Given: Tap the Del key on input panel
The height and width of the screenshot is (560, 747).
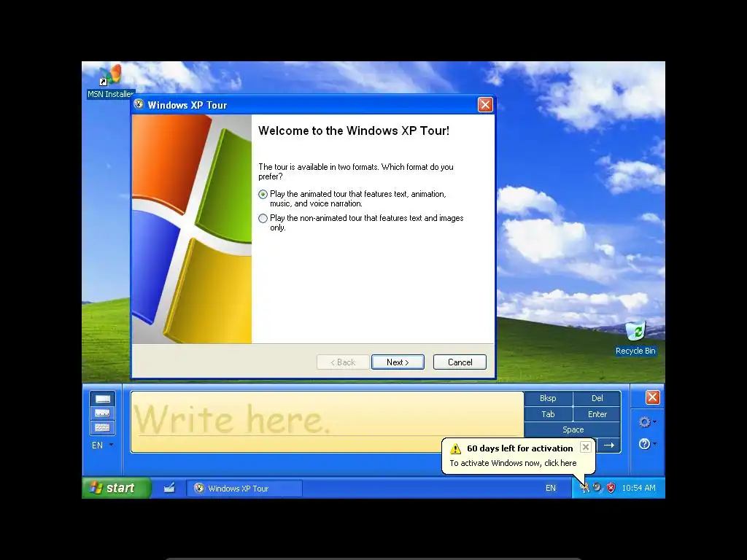Looking at the screenshot, I should [x=597, y=398].
